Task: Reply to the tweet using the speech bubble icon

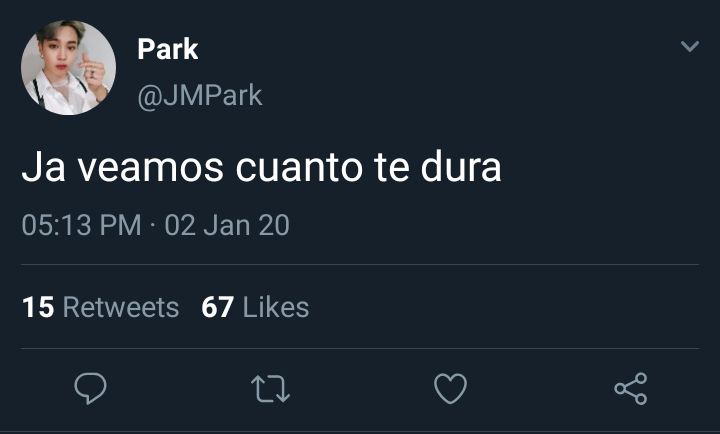Action: 90,389
